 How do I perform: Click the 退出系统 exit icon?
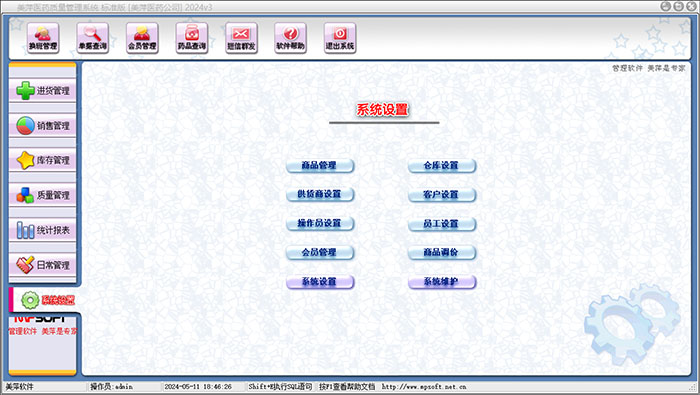pos(340,38)
